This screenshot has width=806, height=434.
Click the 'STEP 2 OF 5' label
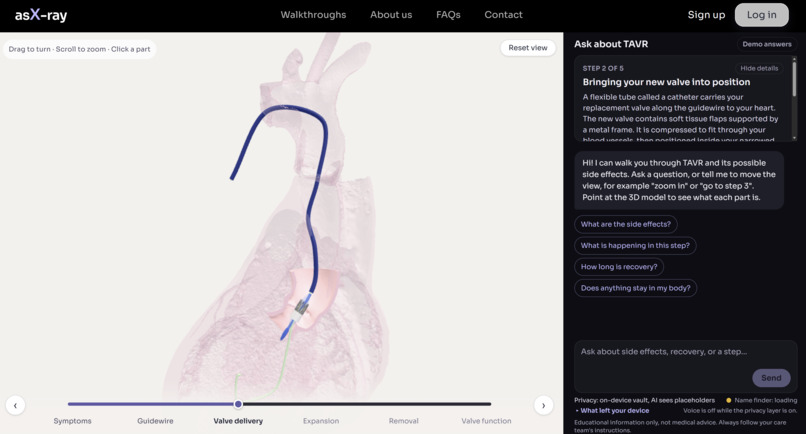tap(603, 68)
